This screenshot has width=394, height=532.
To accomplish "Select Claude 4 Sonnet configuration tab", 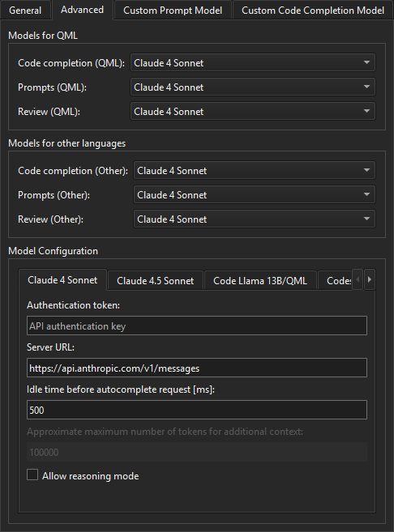I will tap(63, 280).
